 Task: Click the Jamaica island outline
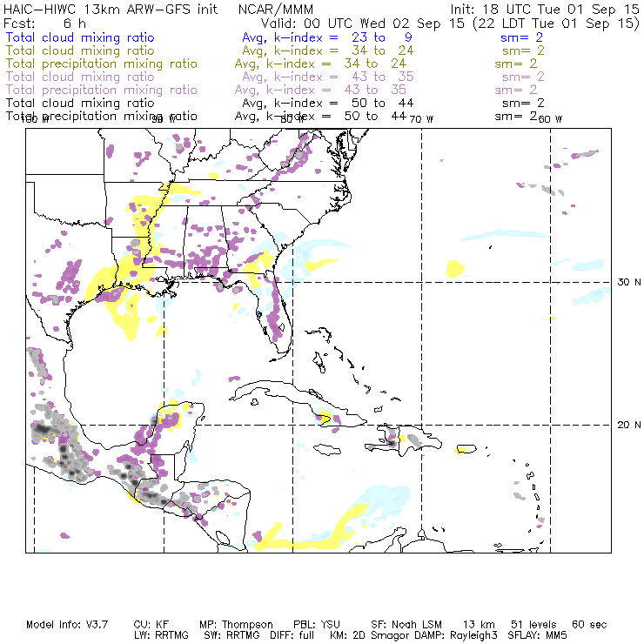tap(327, 449)
